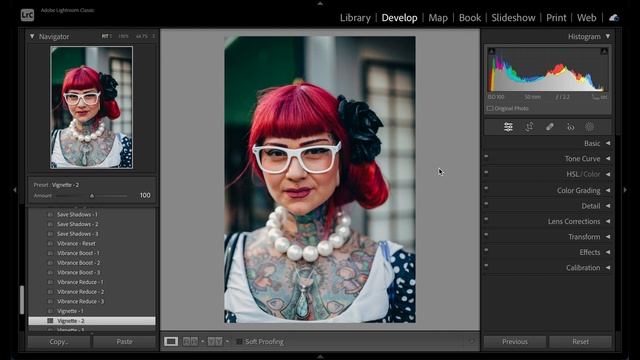Enable the Original Photo checkbox
The width and height of the screenshot is (640, 360).
click(490, 109)
